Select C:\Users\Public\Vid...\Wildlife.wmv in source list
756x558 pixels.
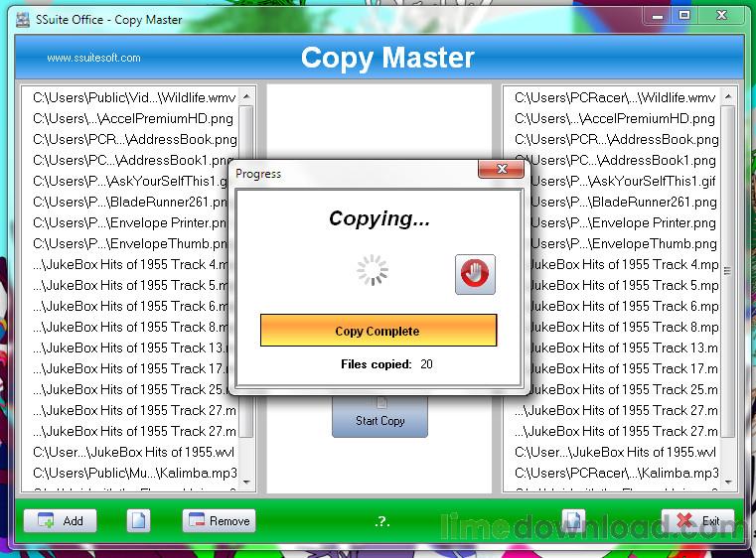135,98
